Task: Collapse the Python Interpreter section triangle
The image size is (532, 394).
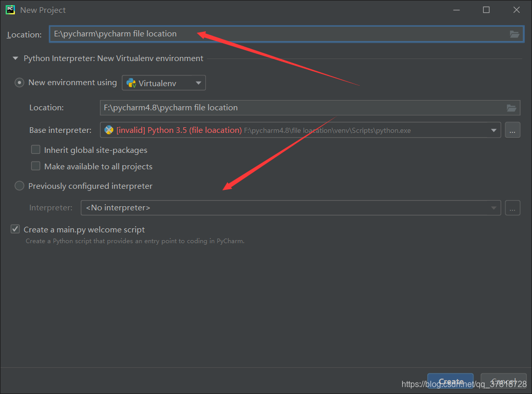Action: click(15, 58)
